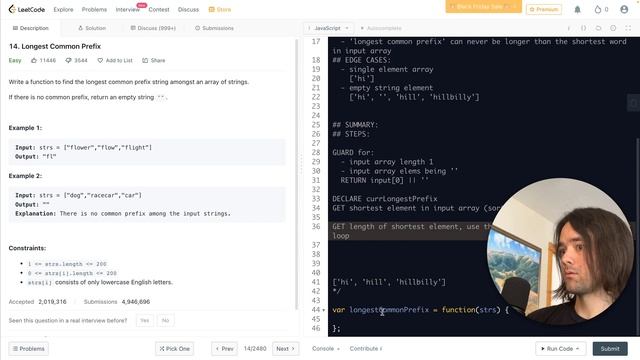Show editor info icon
Image resolution: width=640 pixels, height=360 pixels.
point(569,28)
